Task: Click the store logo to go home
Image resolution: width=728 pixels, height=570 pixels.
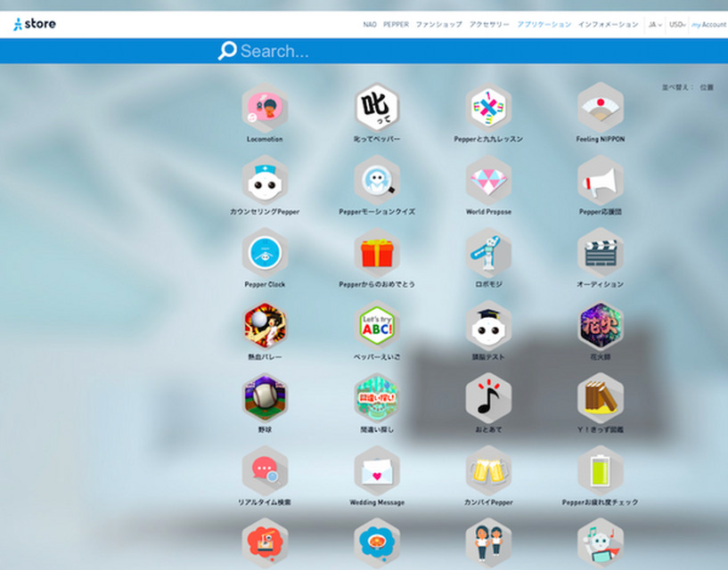Action: point(36,24)
